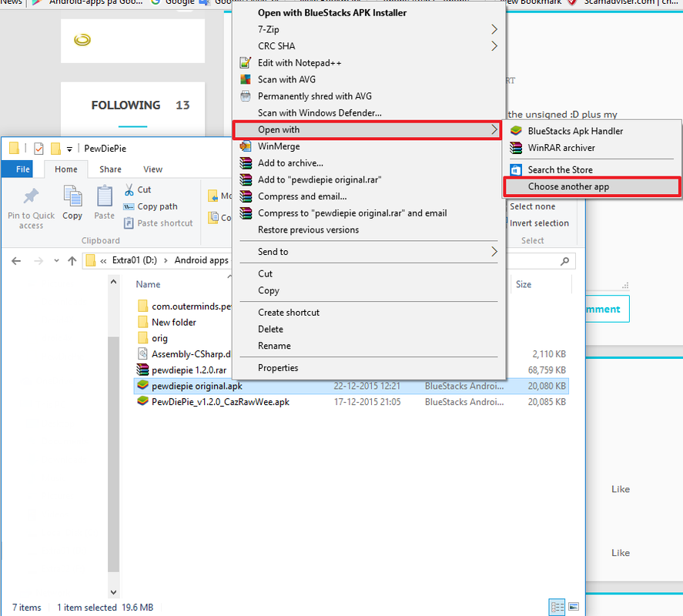
Task: Click Create shortcut in context menu
Action: tap(369, 313)
